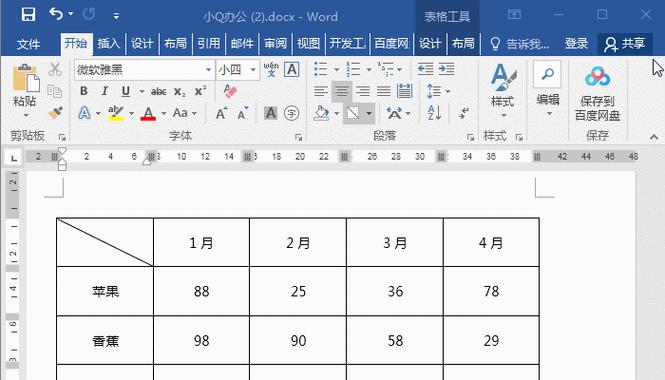Expand the Borders dropdown arrow
Image resolution: width=665 pixels, height=380 pixels.
369,113
